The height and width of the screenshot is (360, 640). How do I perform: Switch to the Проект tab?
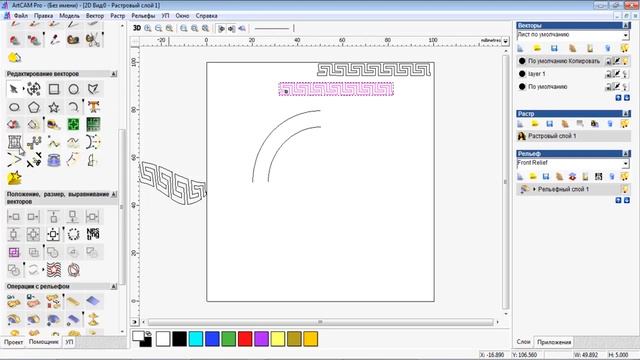[13, 342]
